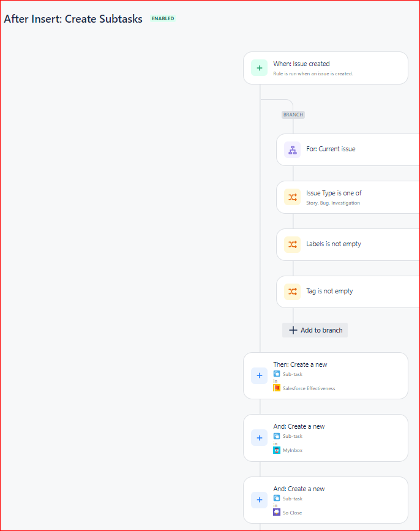Select the For: Current issue branch card
Screen dimensions: 420x531
(348, 149)
